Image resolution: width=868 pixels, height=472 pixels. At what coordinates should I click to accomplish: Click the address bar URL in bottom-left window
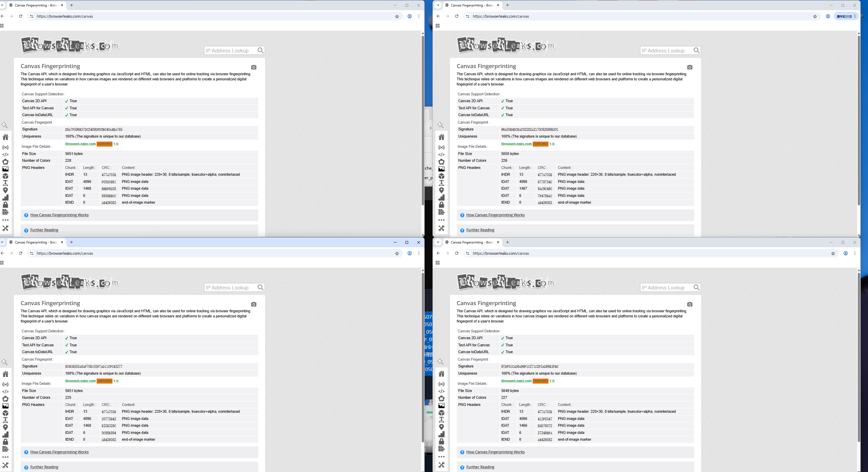point(65,253)
